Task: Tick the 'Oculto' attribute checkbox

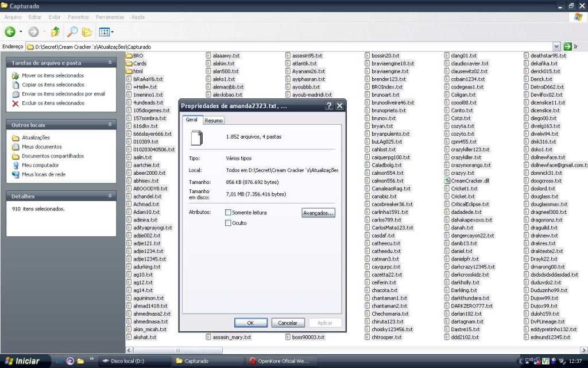Action: point(228,223)
